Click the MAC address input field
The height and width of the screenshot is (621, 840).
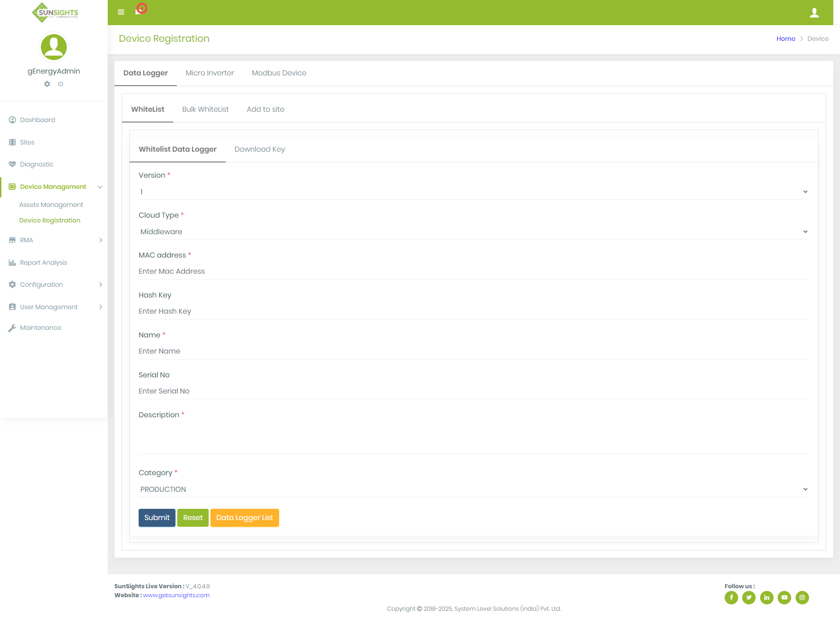tap(473, 271)
